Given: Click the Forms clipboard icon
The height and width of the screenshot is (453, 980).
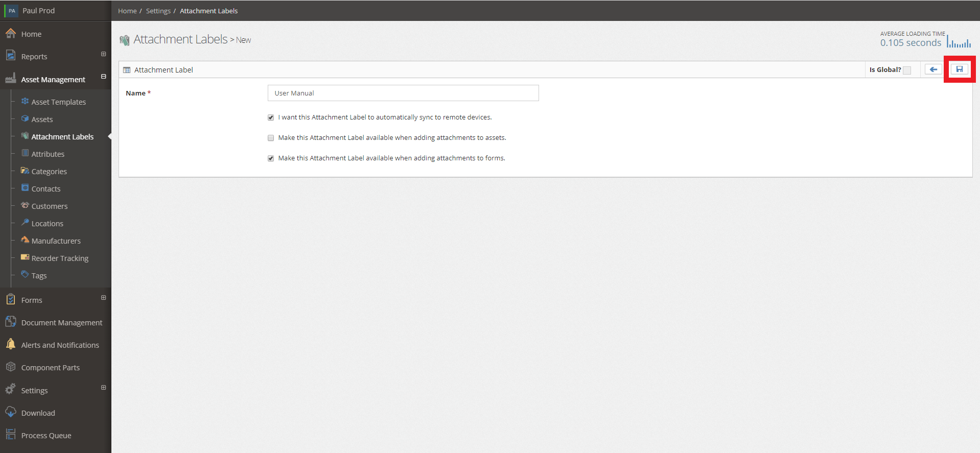Looking at the screenshot, I should click(11, 299).
